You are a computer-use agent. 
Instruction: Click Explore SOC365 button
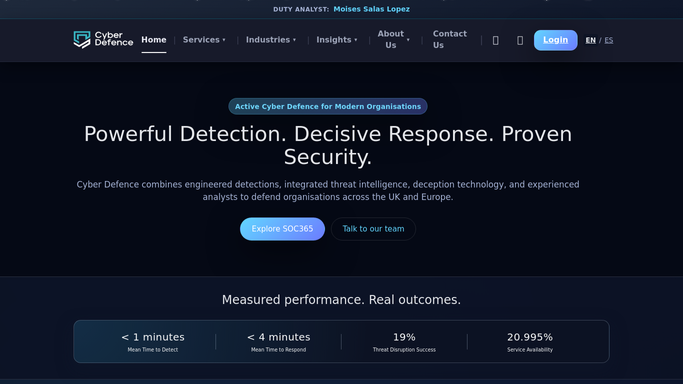tap(282, 229)
